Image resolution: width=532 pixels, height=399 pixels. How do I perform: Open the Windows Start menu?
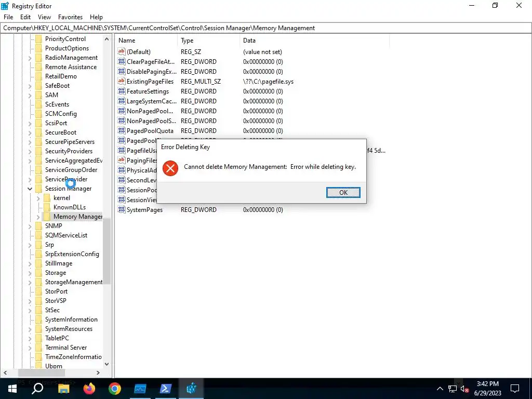[12, 389]
